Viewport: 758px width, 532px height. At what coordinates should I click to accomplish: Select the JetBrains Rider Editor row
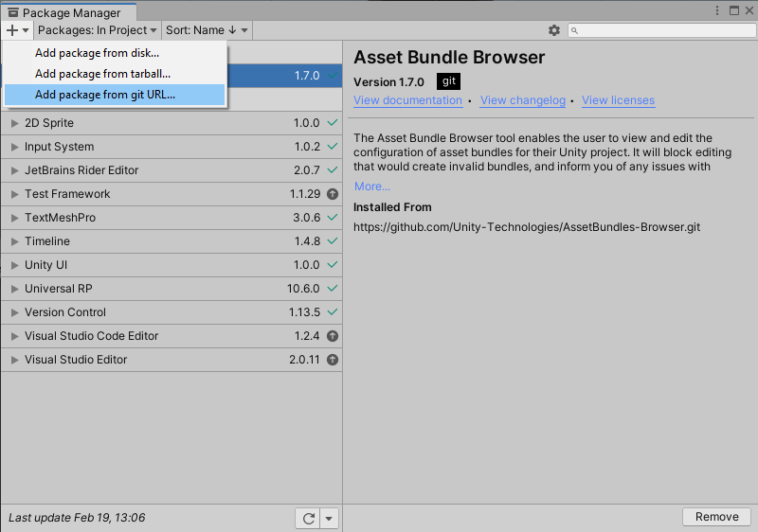coord(171,170)
